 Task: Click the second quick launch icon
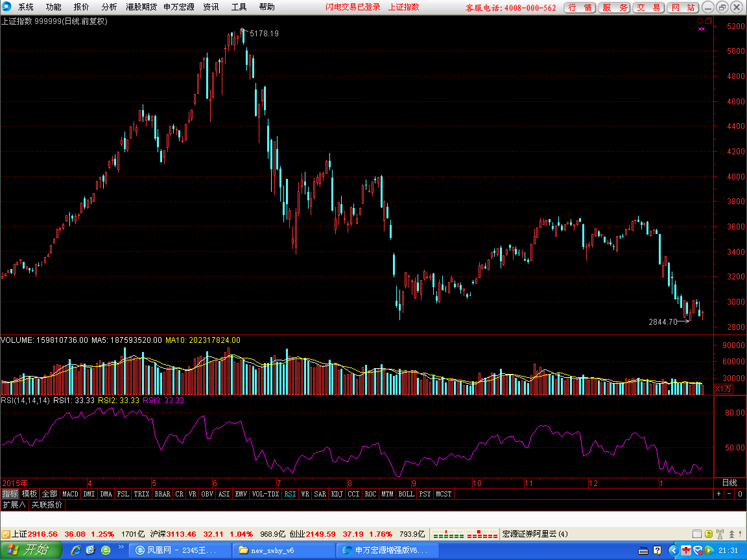[x=91, y=550]
